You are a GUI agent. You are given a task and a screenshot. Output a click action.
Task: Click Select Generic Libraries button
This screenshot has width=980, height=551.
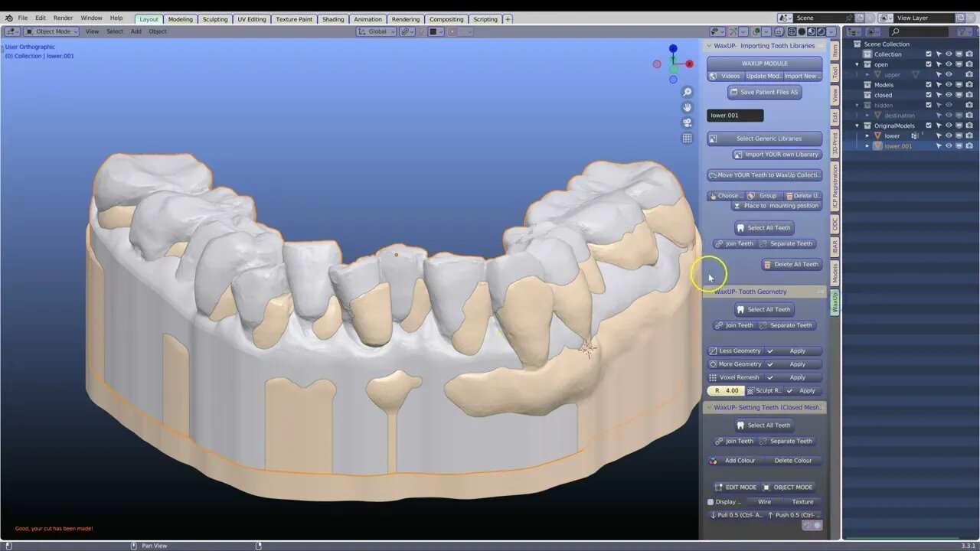(x=764, y=139)
